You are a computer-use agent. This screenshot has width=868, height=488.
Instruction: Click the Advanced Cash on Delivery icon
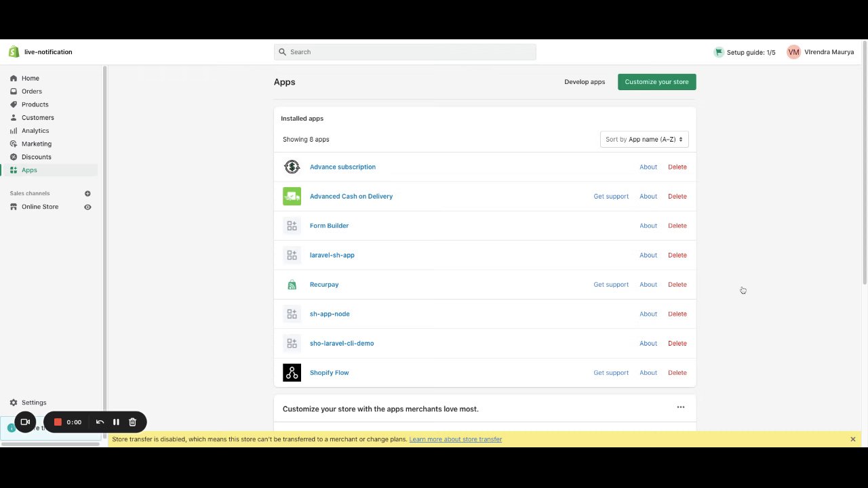(292, 197)
